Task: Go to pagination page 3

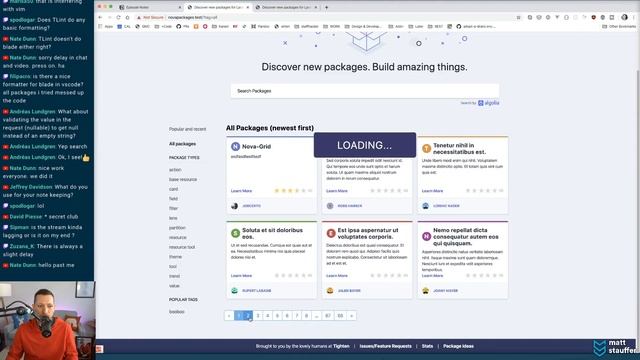Action: point(258,316)
